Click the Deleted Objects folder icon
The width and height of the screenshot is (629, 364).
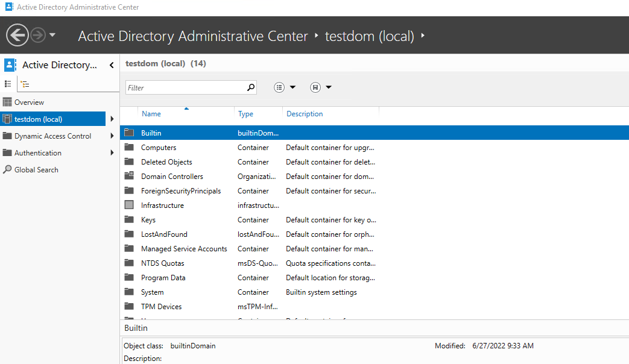(129, 162)
